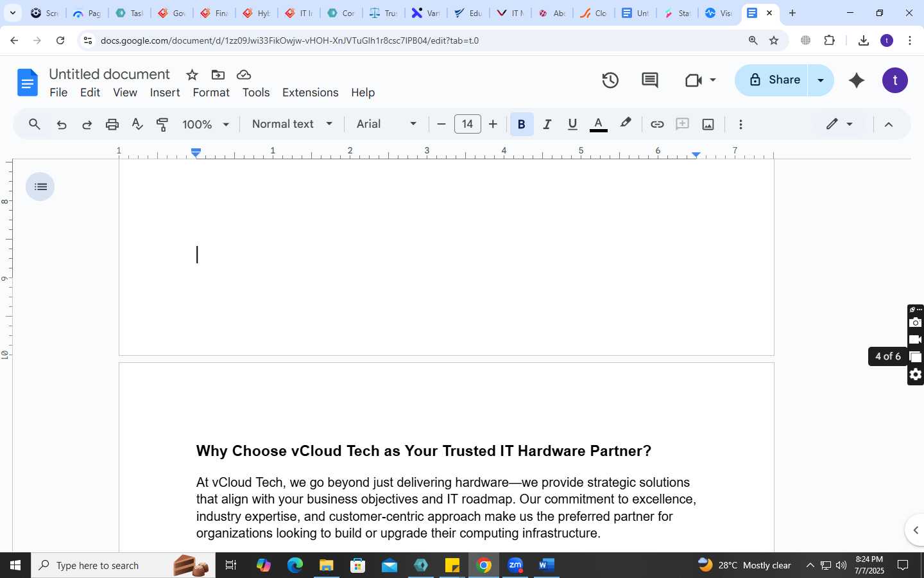Image resolution: width=924 pixels, height=578 pixels.
Task: Open Gemini sparkle icon
Action: tap(857, 80)
